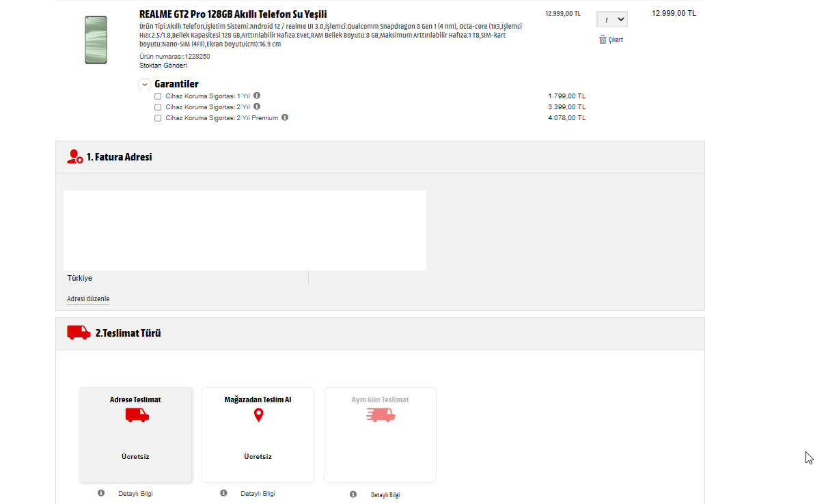Choose the Adrese Teslimat delivery card
The image size is (826, 504).
pos(136,435)
